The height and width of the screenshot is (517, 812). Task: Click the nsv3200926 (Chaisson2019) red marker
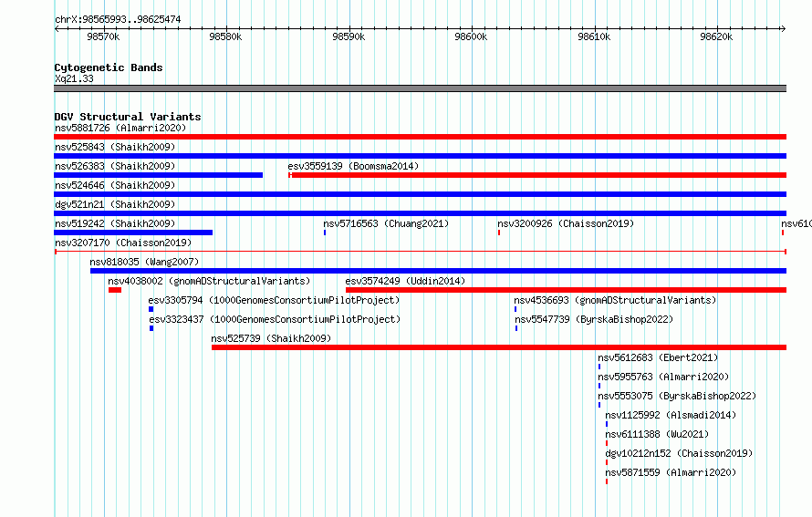tap(499, 233)
